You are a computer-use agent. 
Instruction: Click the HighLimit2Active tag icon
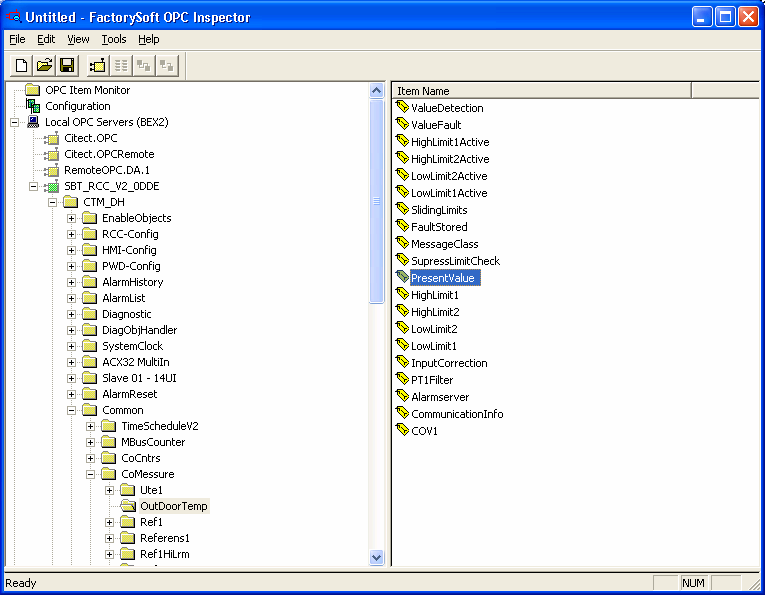click(x=402, y=158)
